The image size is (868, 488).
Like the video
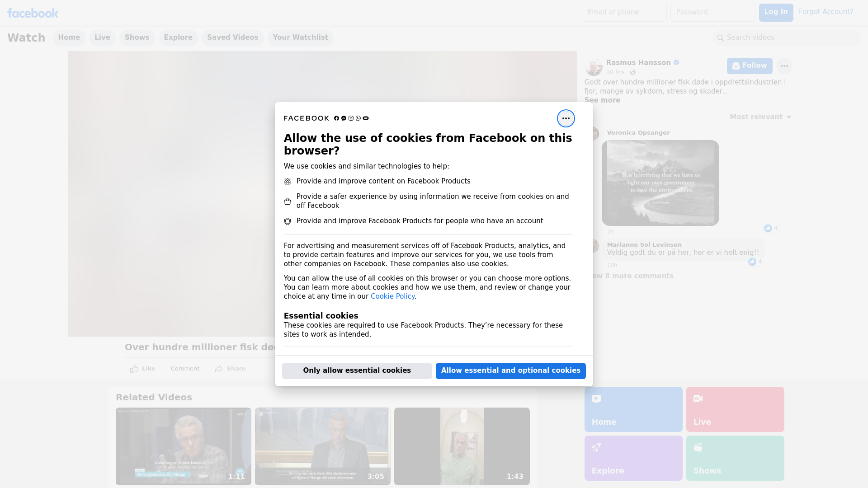click(142, 369)
